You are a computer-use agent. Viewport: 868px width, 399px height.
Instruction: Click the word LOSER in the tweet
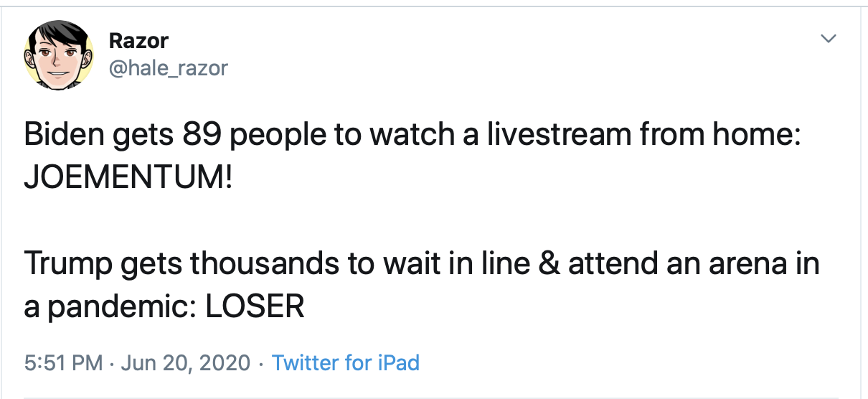(255, 307)
